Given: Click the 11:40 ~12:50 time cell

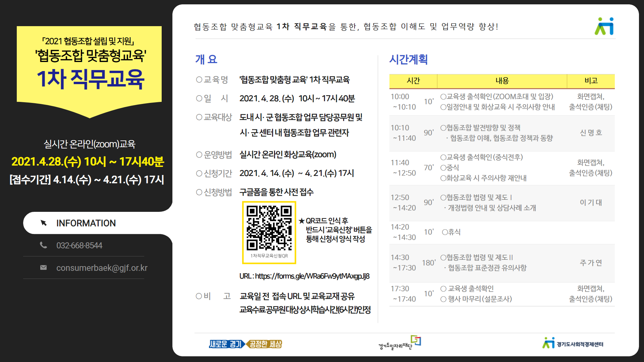Looking at the screenshot, I should pyautogui.click(x=404, y=168).
